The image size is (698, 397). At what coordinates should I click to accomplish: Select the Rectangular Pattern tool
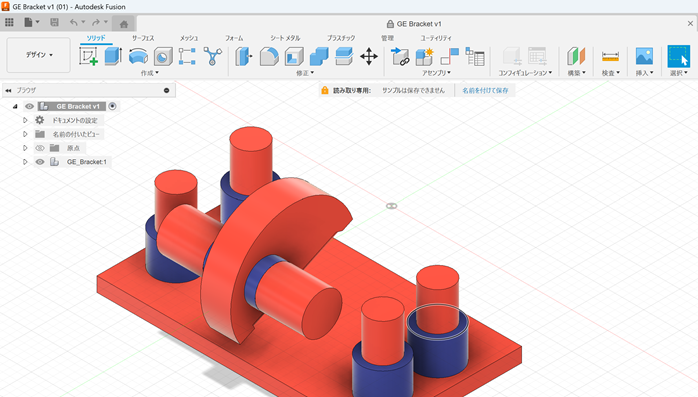click(187, 57)
